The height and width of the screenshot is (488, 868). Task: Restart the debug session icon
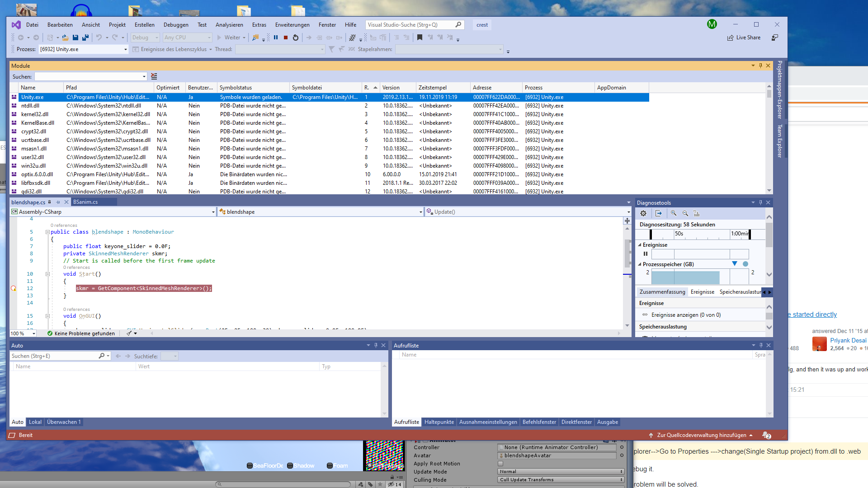(x=295, y=38)
